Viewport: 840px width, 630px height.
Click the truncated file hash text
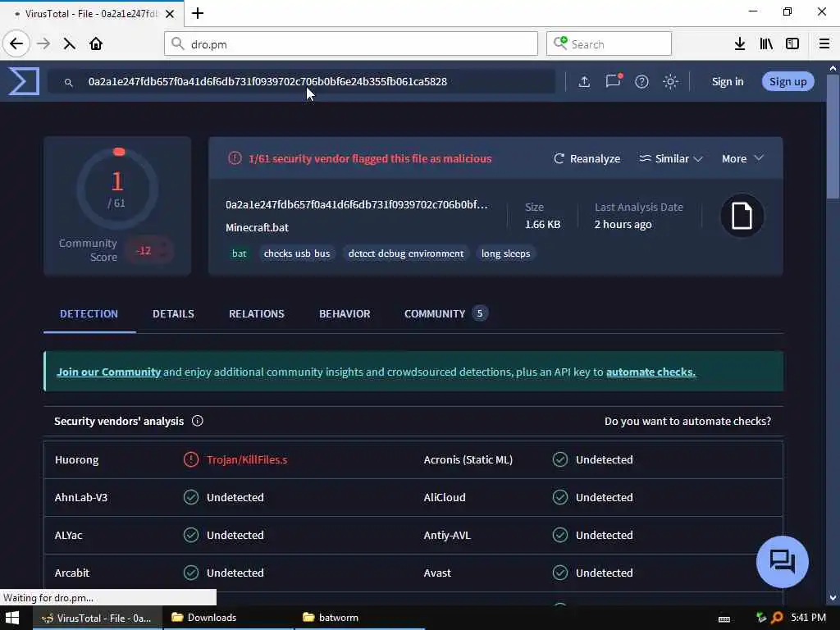[x=357, y=204]
